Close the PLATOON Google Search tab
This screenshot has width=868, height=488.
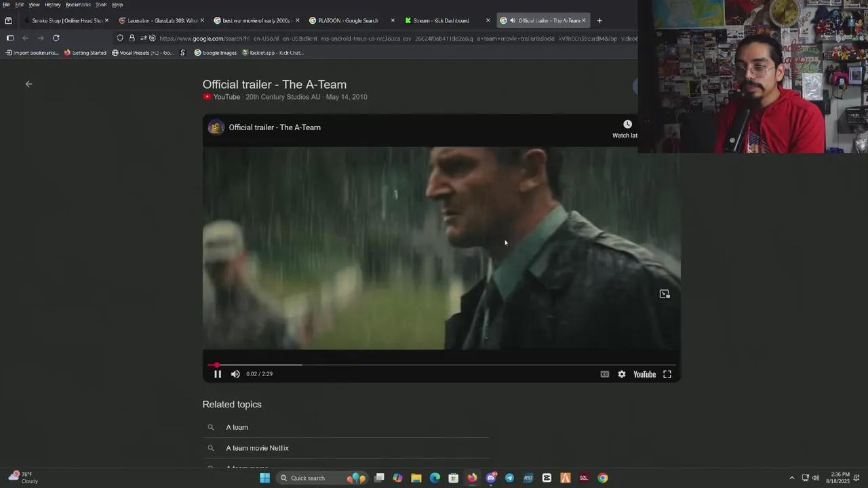(393, 20)
